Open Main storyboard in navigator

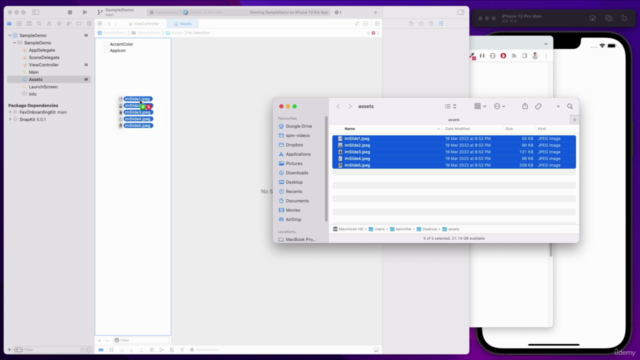[33, 72]
